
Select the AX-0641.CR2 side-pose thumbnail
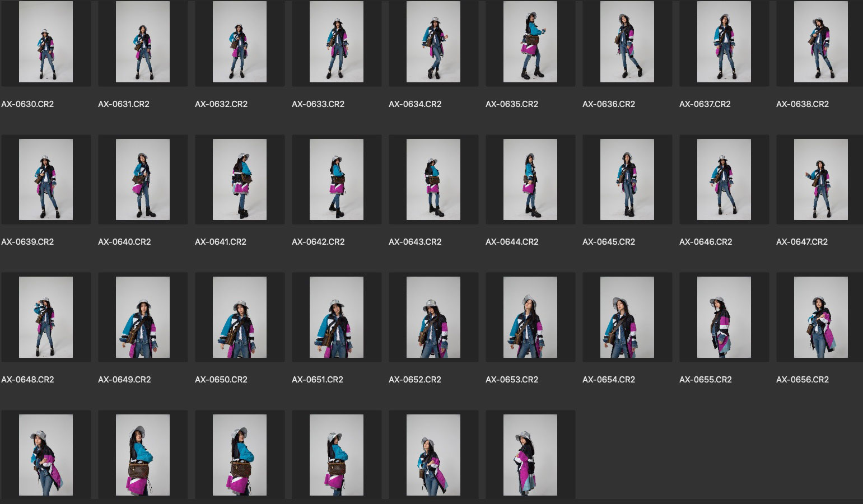pyautogui.click(x=240, y=180)
